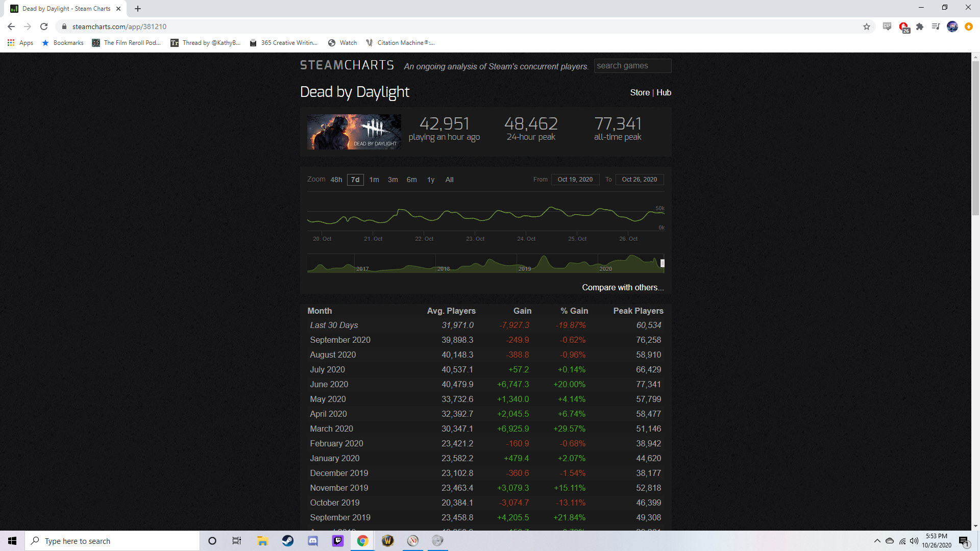Open the Citation Machine bookmark
The width and height of the screenshot is (980, 551).
tap(400, 43)
